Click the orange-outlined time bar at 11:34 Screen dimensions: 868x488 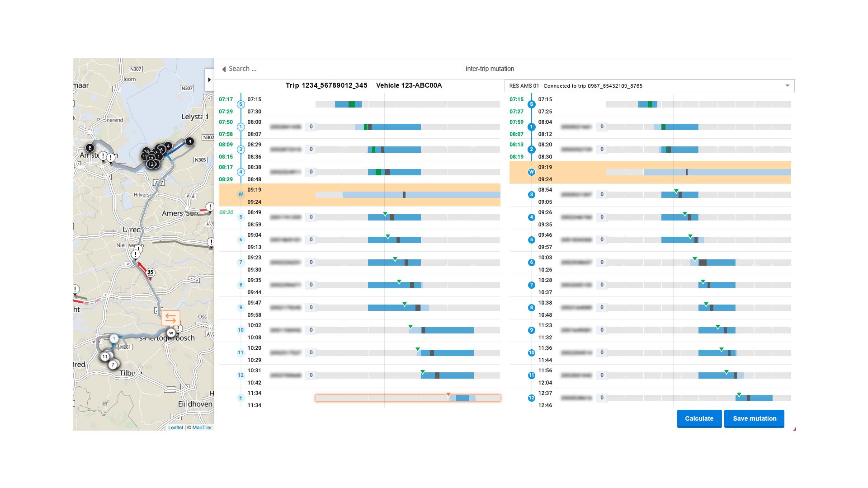tap(407, 398)
